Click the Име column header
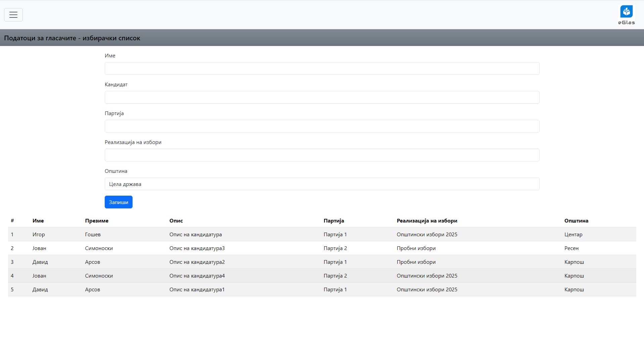Viewport: 644px width, 345px height. tap(38, 221)
